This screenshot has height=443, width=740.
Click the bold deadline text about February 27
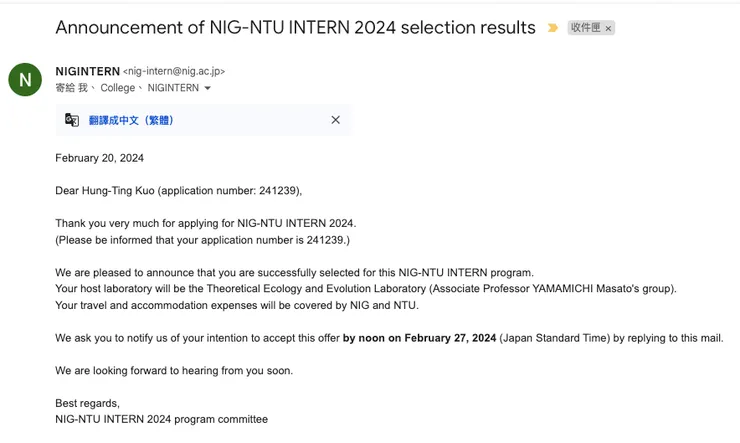coord(419,338)
